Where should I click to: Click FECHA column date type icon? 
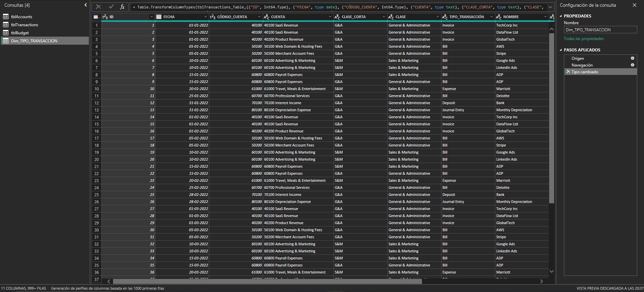(159, 17)
